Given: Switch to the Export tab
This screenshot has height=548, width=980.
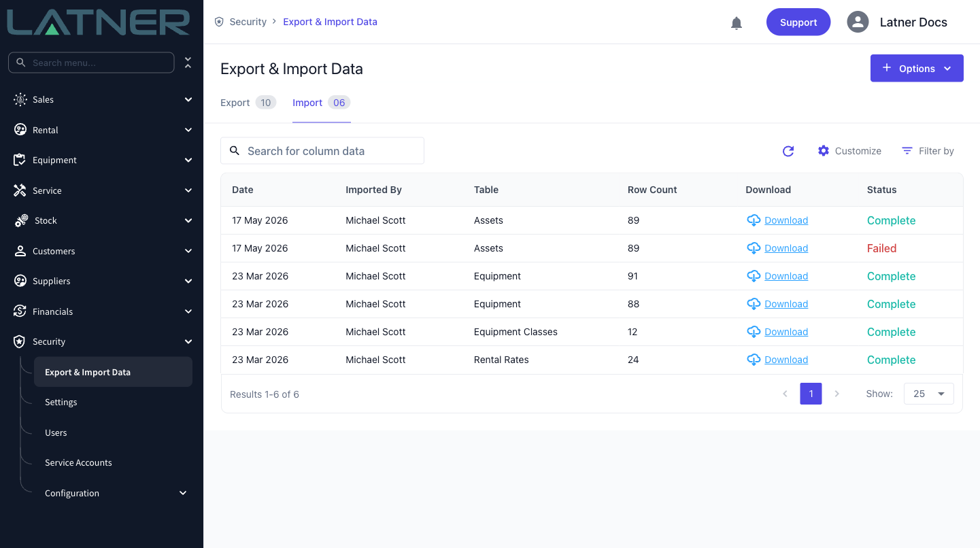Looking at the screenshot, I should pyautogui.click(x=248, y=103).
